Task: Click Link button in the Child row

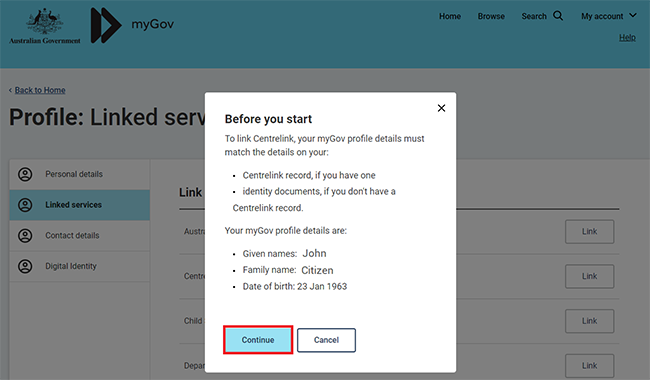Action: [589, 321]
